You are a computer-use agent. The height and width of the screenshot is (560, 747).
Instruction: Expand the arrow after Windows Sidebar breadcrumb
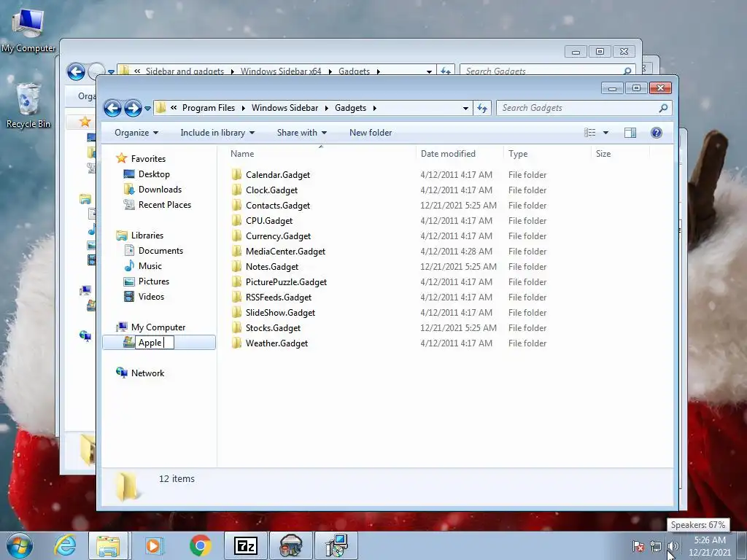click(327, 108)
